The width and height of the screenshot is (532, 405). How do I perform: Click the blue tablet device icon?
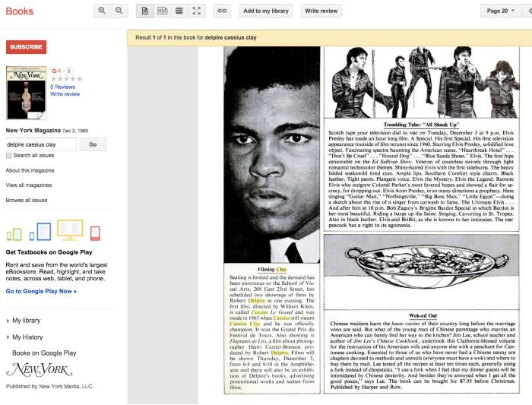(40, 232)
